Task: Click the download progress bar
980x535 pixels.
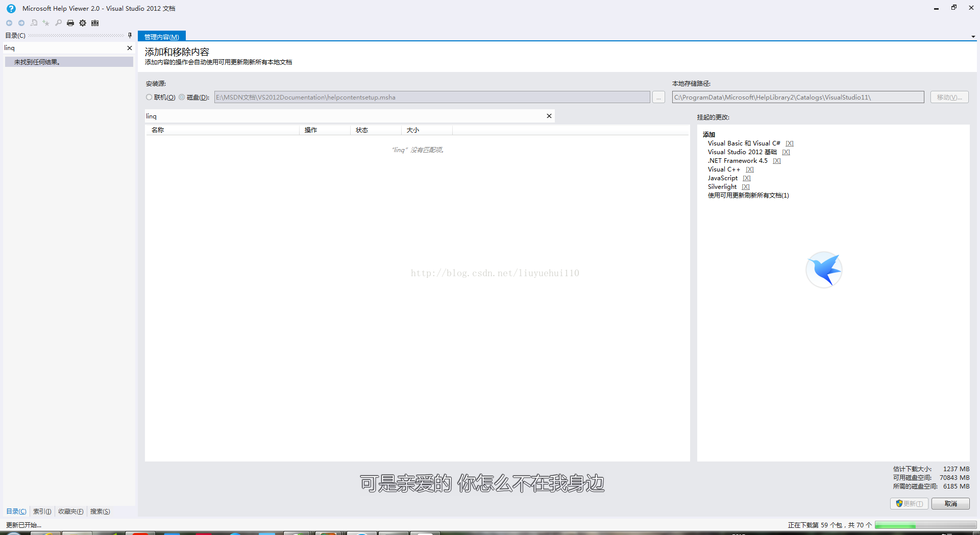Action: [925, 525]
